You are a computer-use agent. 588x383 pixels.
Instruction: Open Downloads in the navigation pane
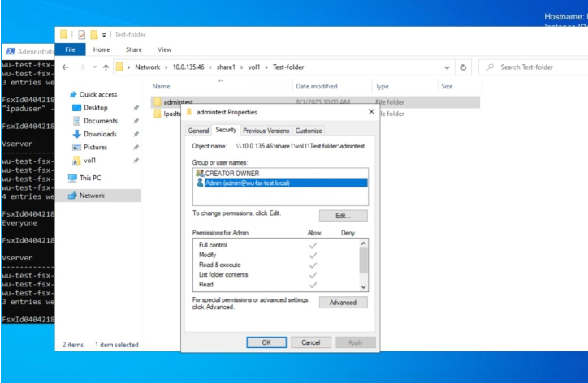point(100,134)
